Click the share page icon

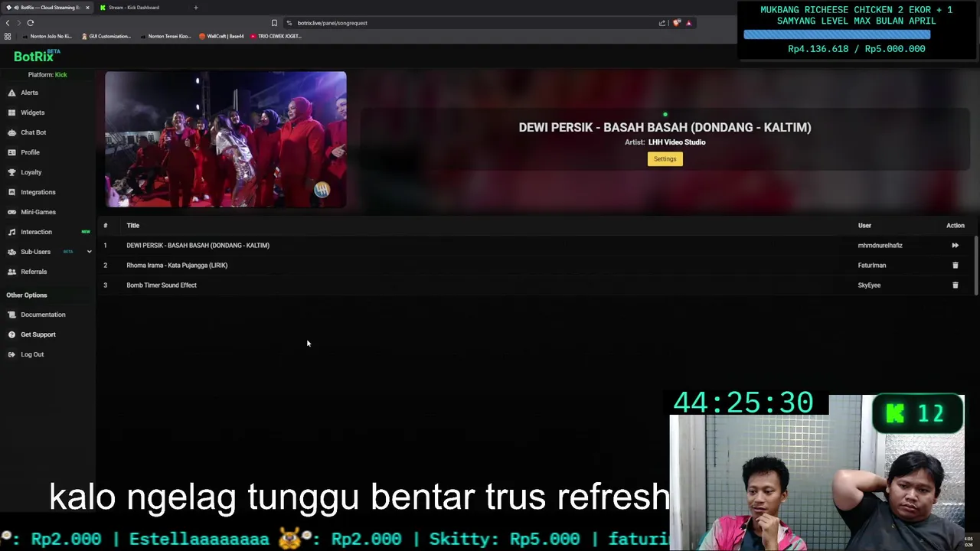(x=662, y=23)
